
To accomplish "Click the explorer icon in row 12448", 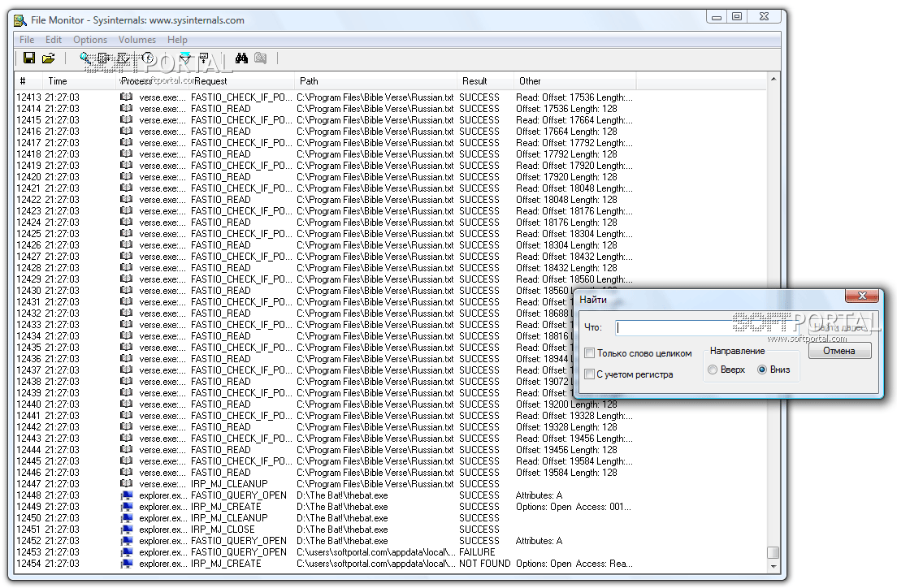I will pyautogui.click(x=127, y=495).
